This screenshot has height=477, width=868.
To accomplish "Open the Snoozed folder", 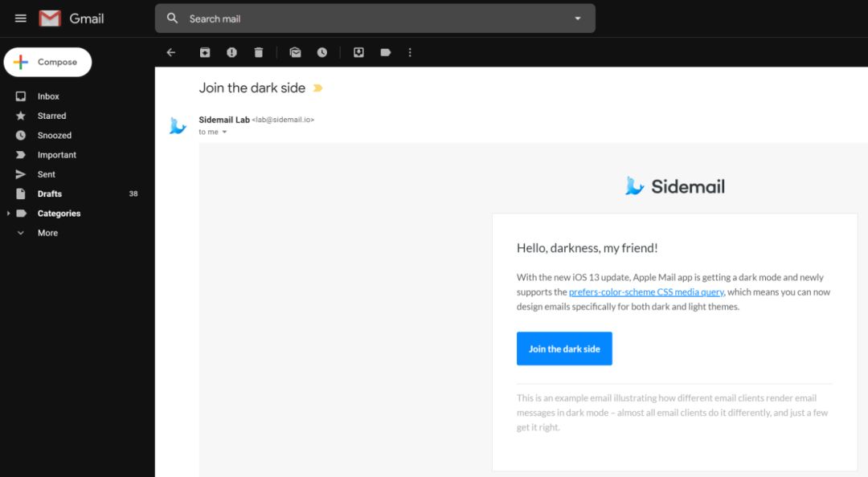I will tap(55, 136).
